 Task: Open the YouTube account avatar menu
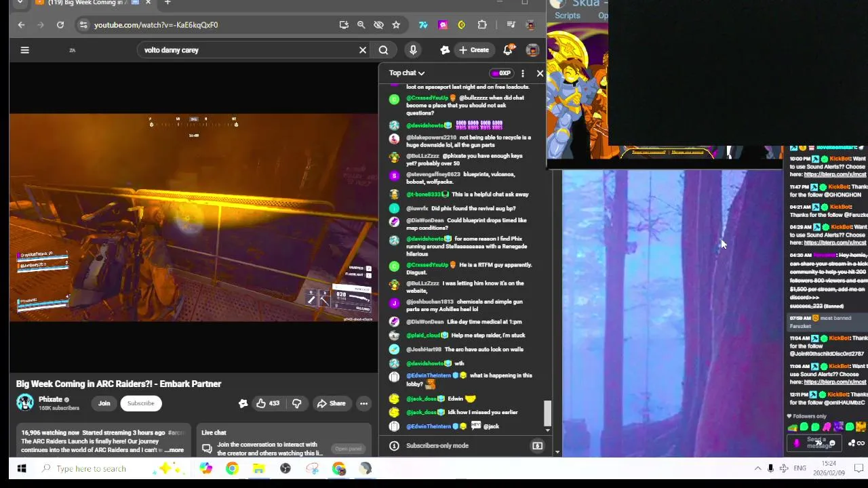[x=532, y=49]
